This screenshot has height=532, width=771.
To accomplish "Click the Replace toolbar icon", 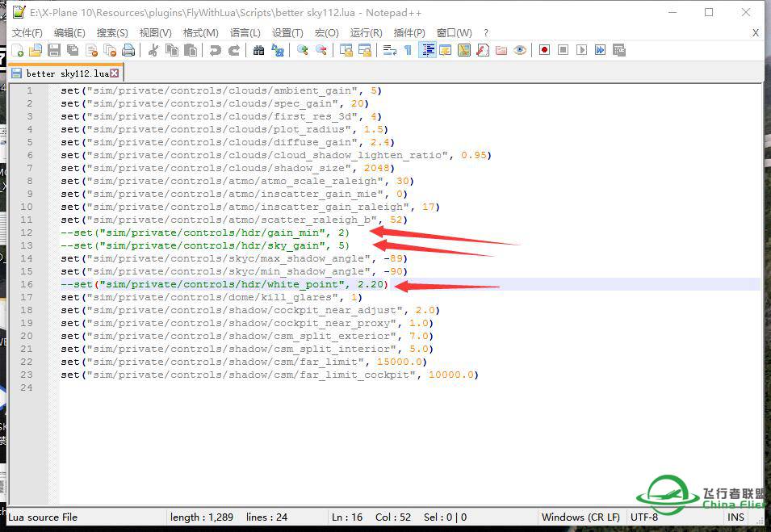I will (x=278, y=50).
